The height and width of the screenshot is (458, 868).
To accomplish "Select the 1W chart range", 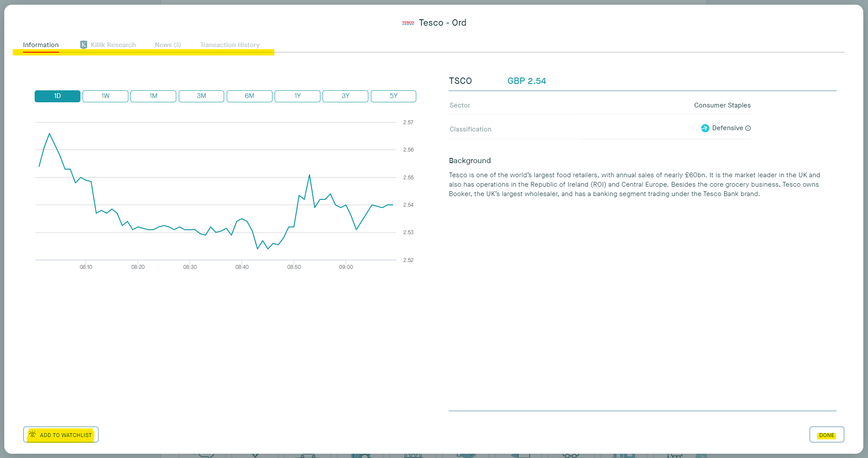I will pyautogui.click(x=105, y=96).
